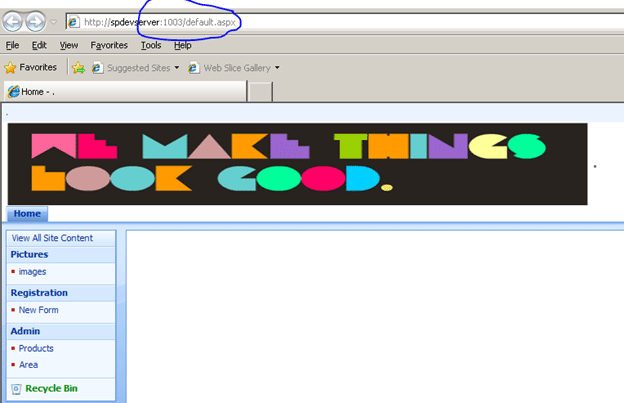Click the Web Slice Gallery IE icon
Image resolution: width=624 pixels, height=403 pixels.
coord(193,68)
